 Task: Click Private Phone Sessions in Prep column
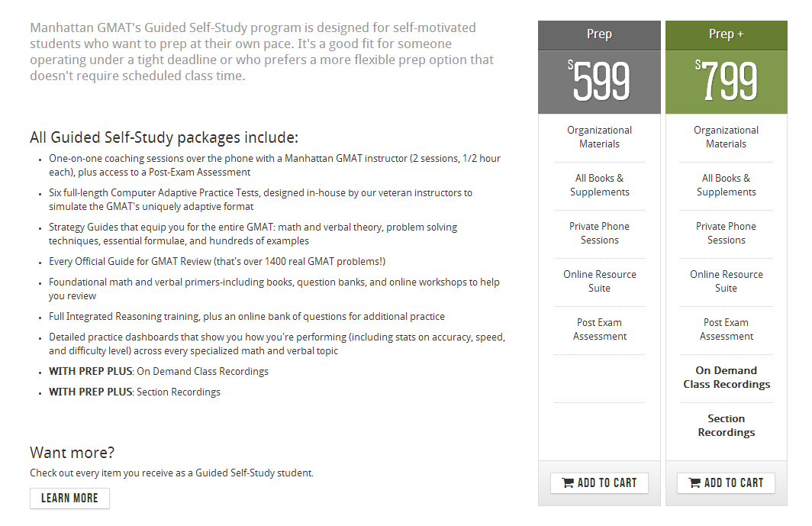pos(599,233)
